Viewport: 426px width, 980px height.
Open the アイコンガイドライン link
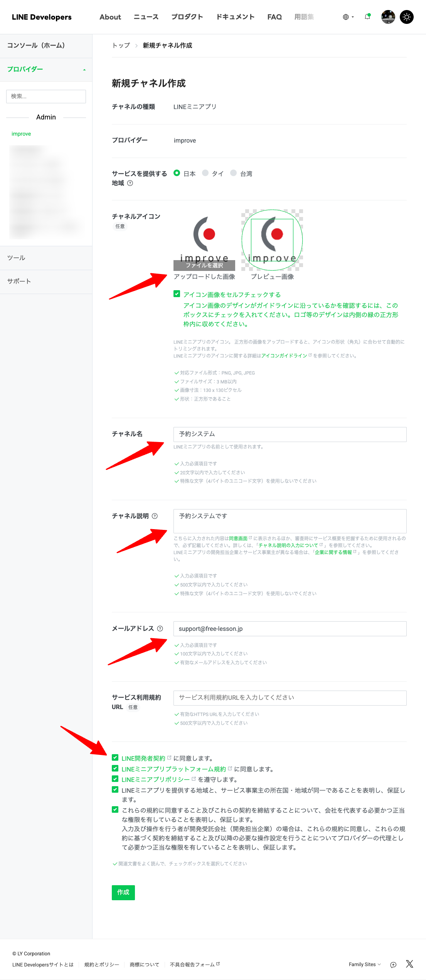(x=284, y=356)
